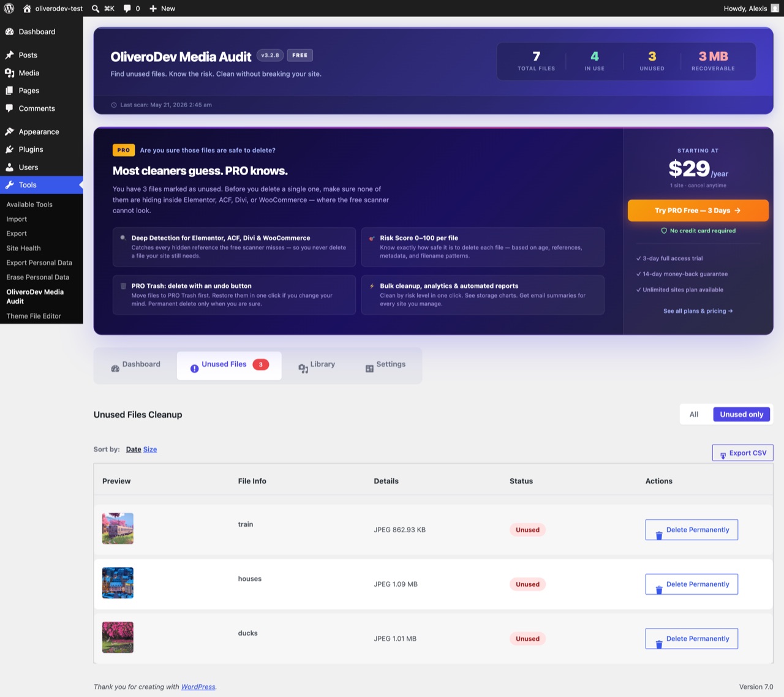Delete the train file permanently

pos(692,530)
